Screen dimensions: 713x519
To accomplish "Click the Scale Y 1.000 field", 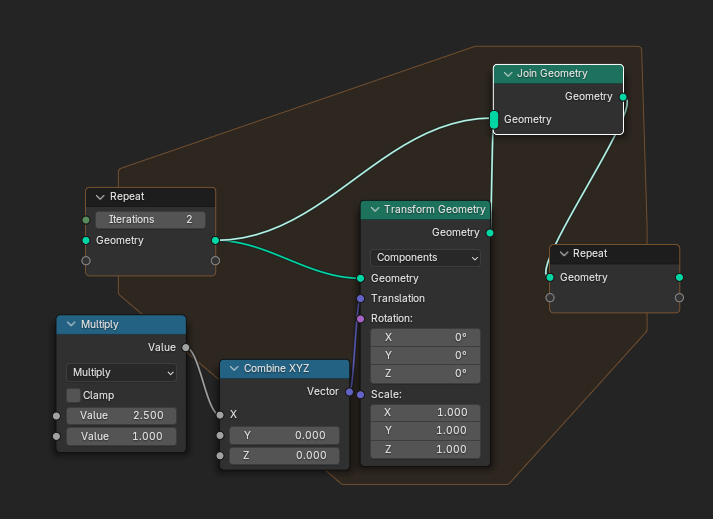I will click(425, 430).
